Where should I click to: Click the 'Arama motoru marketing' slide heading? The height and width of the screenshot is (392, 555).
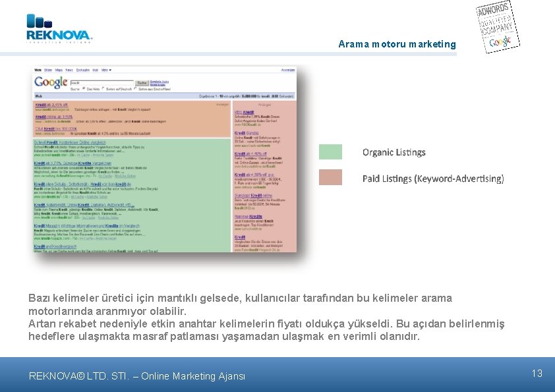pos(397,44)
